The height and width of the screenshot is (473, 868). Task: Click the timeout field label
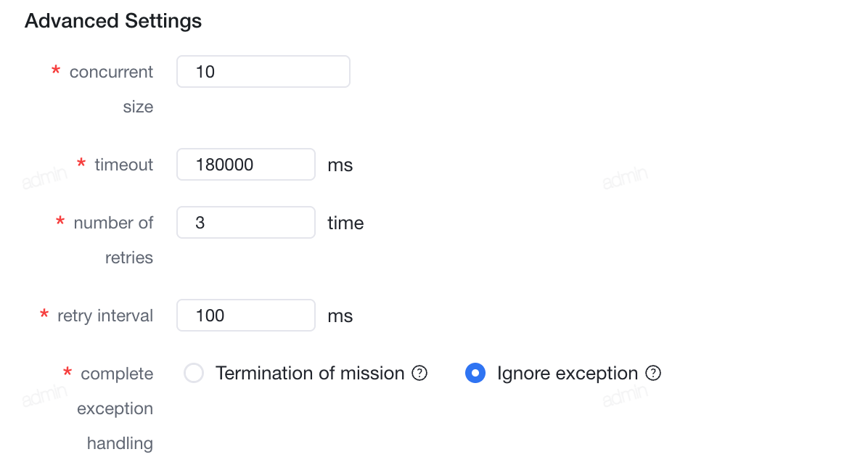124,165
